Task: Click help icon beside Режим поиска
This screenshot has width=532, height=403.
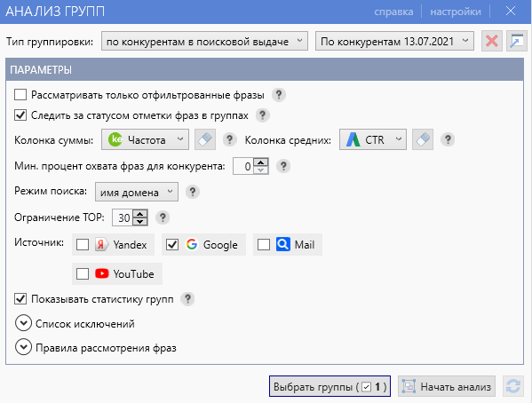Action: [x=193, y=192]
